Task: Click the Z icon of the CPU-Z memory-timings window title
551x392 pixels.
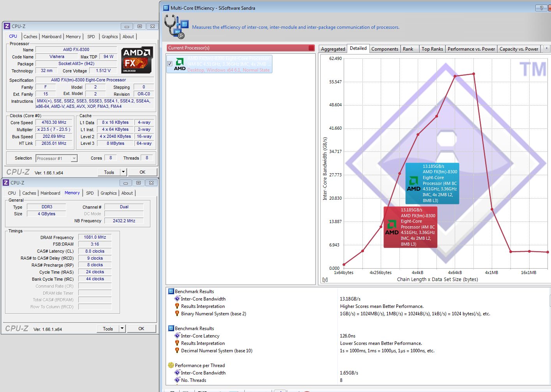Action: tap(6, 183)
